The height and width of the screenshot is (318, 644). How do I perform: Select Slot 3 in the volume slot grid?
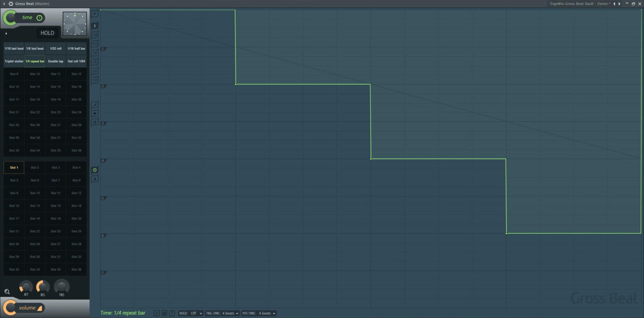pyautogui.click(x=55, y=167)
